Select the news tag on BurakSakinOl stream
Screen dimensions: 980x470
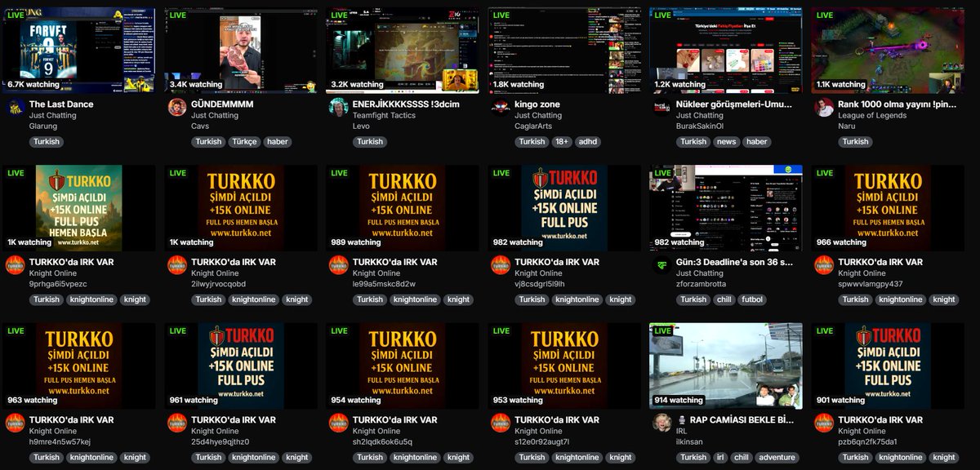(727, 142)
